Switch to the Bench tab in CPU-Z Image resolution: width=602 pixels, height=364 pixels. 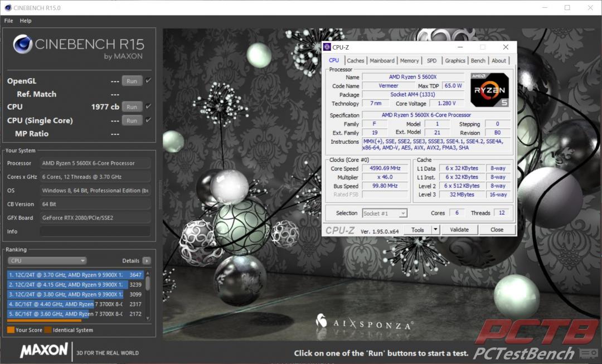pyautogui.click(x=478, y=61)
